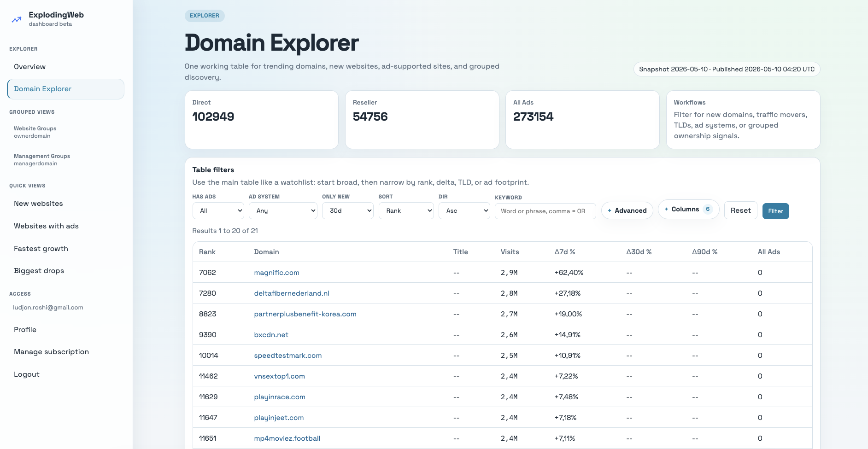The width and height of the screenshot is (868, 449).
Task: Click the All Ads 273154 stat card
Action: coord(582,120)
